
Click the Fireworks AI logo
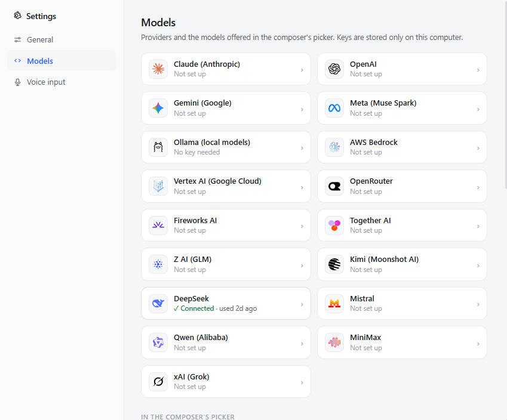[x=158, y=225]
